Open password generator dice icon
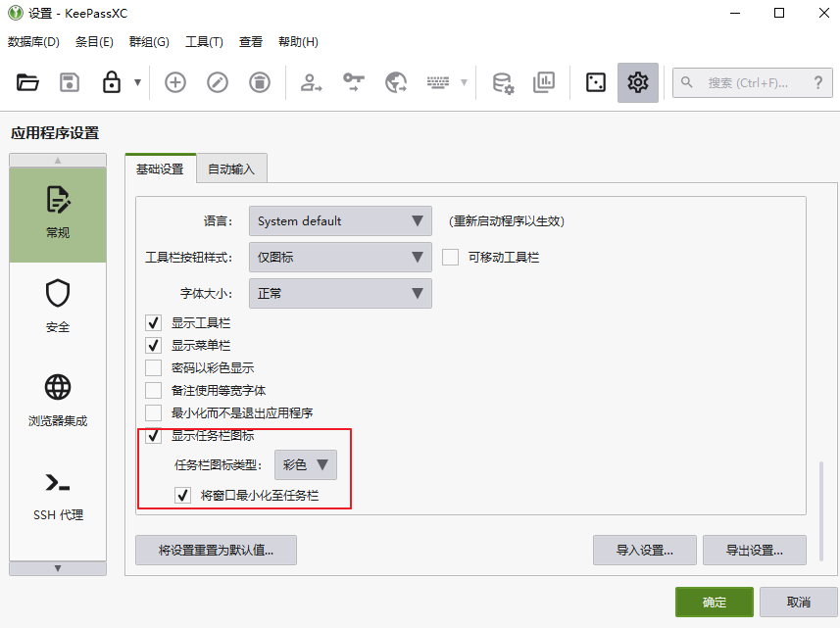This screenshot has height=628, width=840. click(596, 82)
